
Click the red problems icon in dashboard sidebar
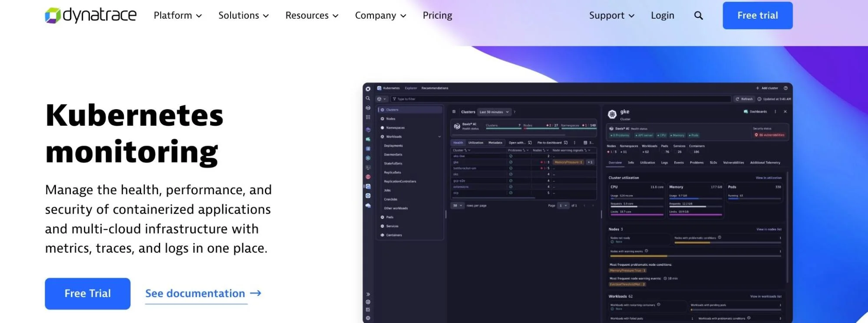[368, 177]
